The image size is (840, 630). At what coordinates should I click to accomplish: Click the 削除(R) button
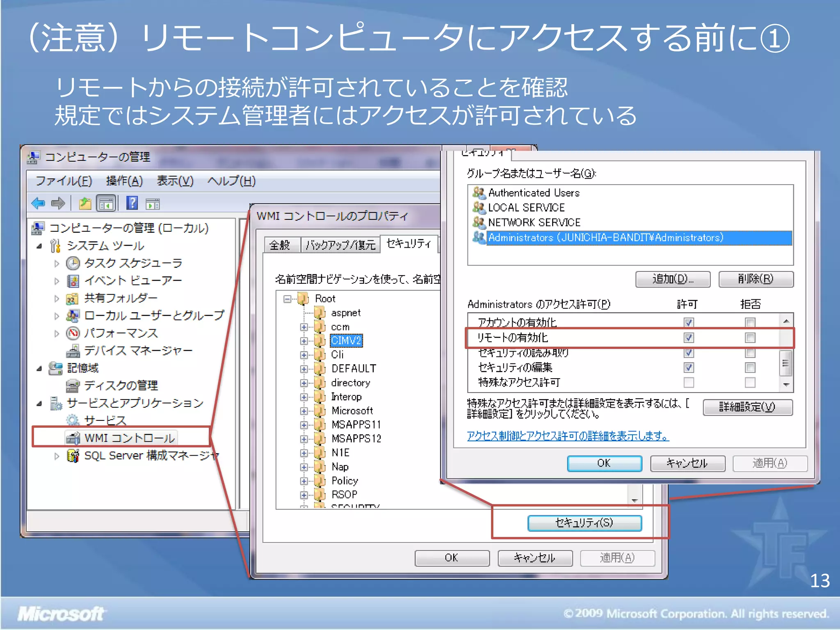coord(756,279)
